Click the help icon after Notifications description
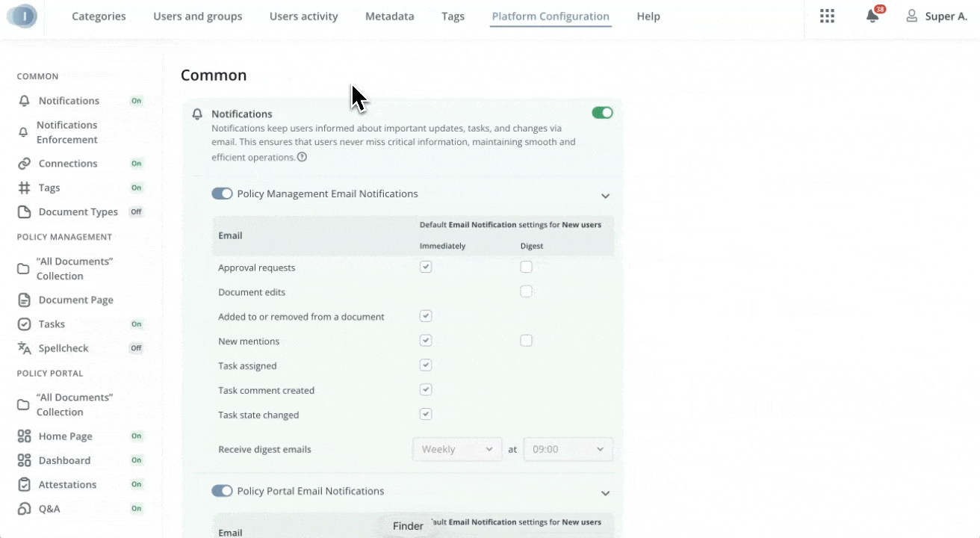980x538 pixels. pyautogui.click(x=302, y=158)
